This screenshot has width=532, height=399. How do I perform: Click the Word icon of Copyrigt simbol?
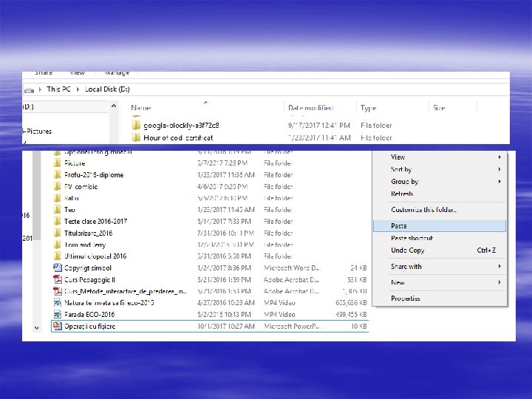(58, 267)
